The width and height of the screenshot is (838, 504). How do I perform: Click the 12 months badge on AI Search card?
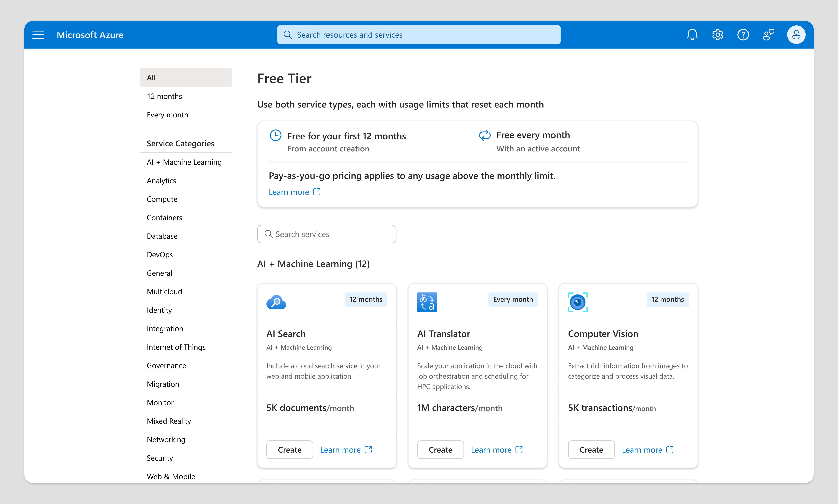tap(366, 299)
